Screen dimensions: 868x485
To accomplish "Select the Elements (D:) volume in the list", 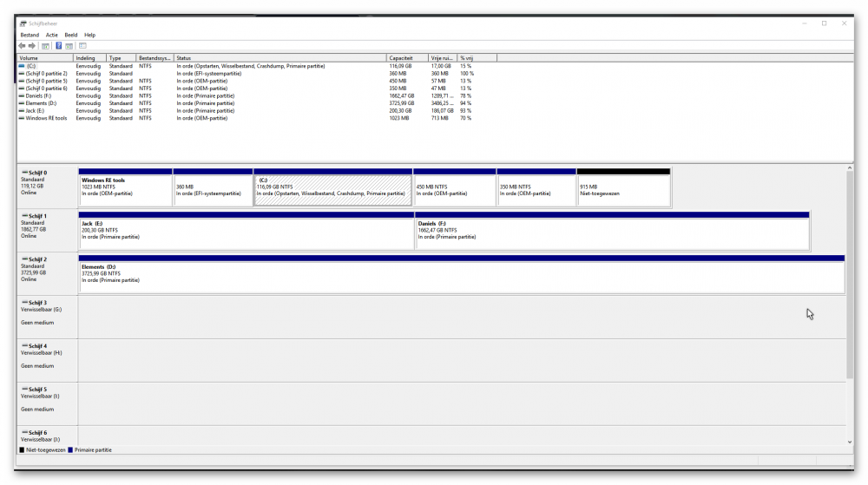I will (x=42, y=103).
